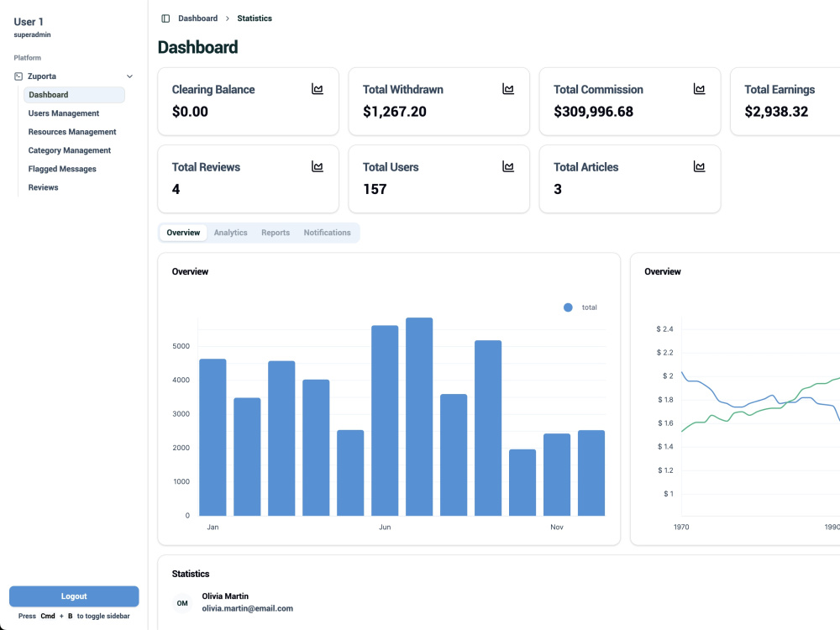Click the $0.00 clearing balance value

point(190,112)
